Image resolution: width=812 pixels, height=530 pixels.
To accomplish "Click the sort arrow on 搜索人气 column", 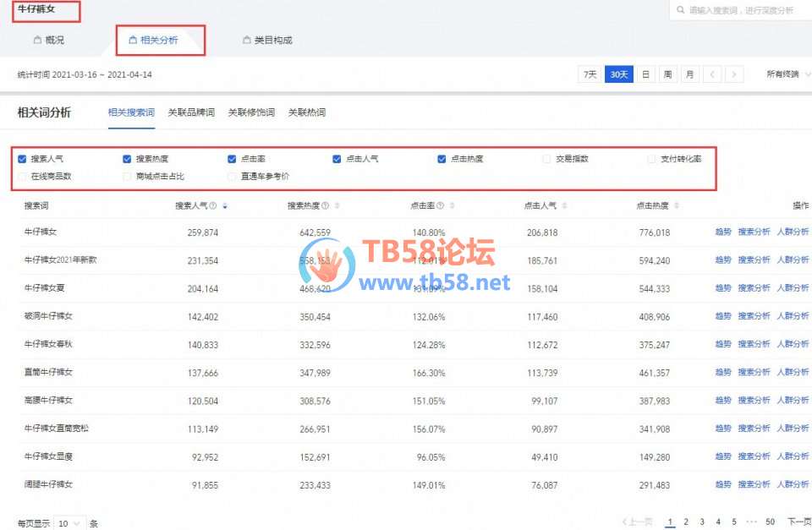I will click(224, 205).
